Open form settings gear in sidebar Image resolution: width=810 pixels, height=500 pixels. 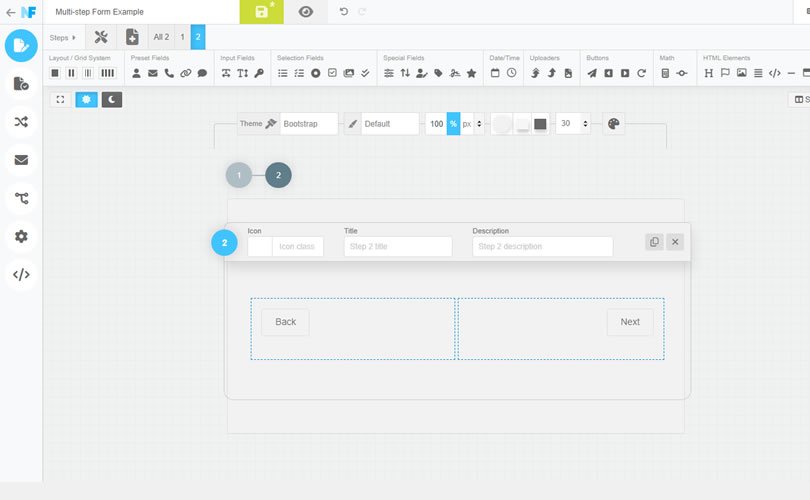pos(21,237)
